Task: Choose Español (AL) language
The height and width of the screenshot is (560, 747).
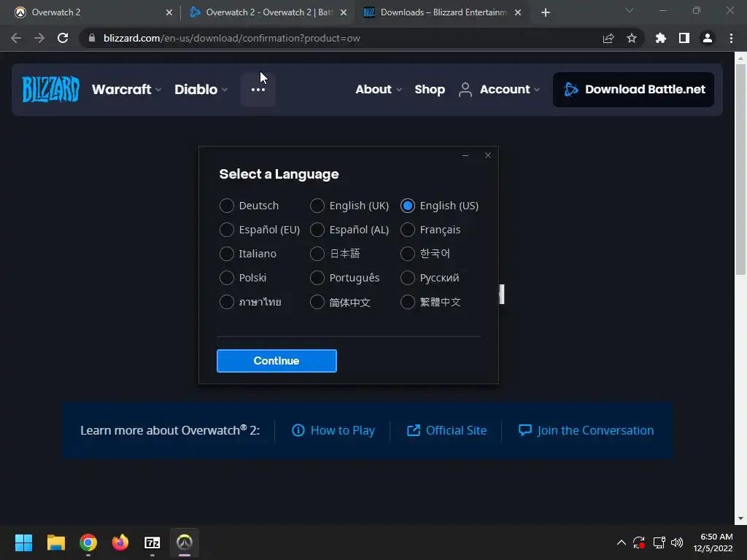Action: (x=317, y=230)
